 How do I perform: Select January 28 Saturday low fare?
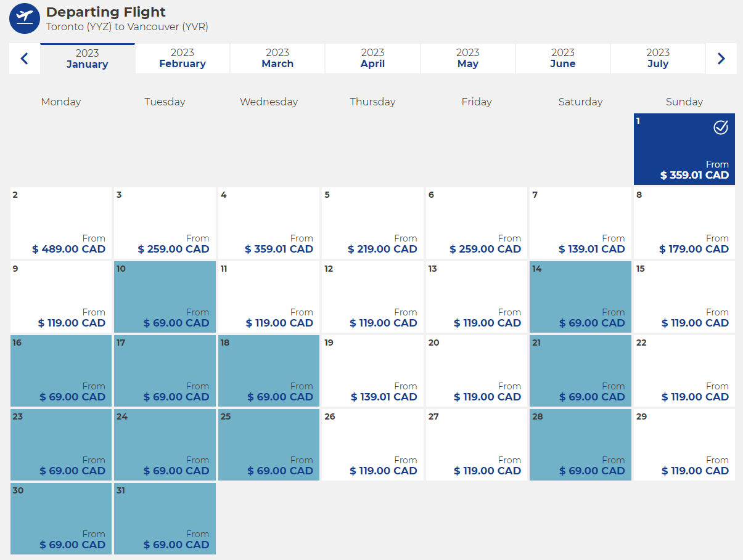[580, 445]
